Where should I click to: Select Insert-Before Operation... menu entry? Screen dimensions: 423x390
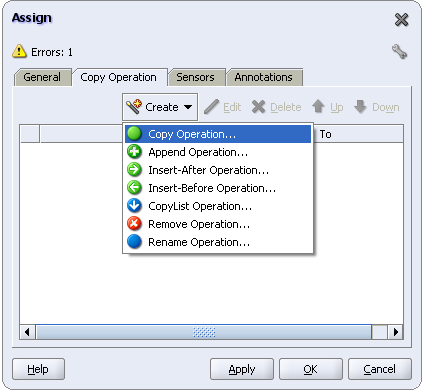[x=218, y=188]
